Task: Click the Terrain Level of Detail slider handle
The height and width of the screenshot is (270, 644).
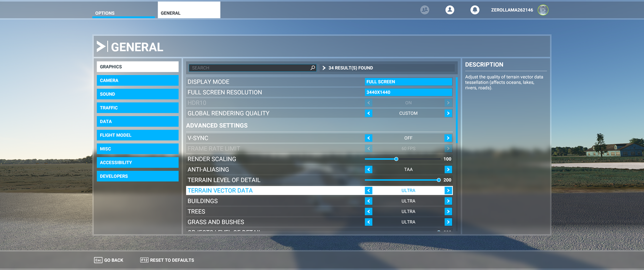Action: coord(439,180)
